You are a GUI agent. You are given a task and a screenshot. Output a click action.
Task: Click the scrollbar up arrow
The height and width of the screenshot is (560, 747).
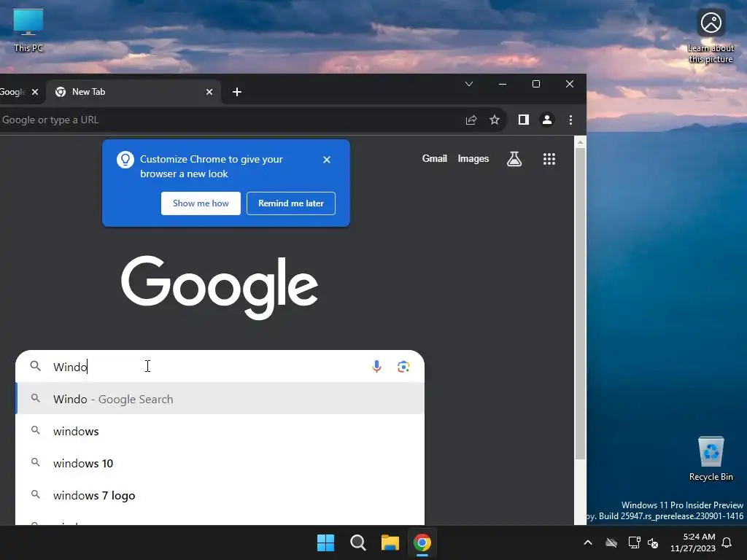580,142
